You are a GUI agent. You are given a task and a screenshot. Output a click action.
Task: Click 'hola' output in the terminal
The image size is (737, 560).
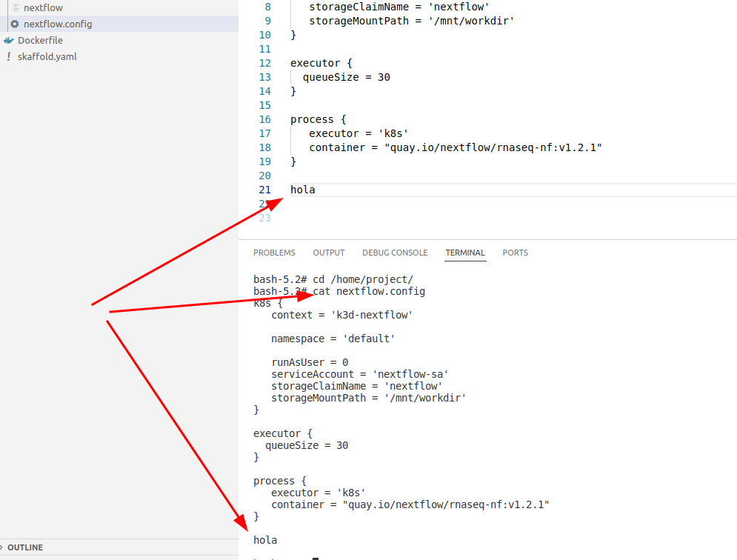point(265,540)
